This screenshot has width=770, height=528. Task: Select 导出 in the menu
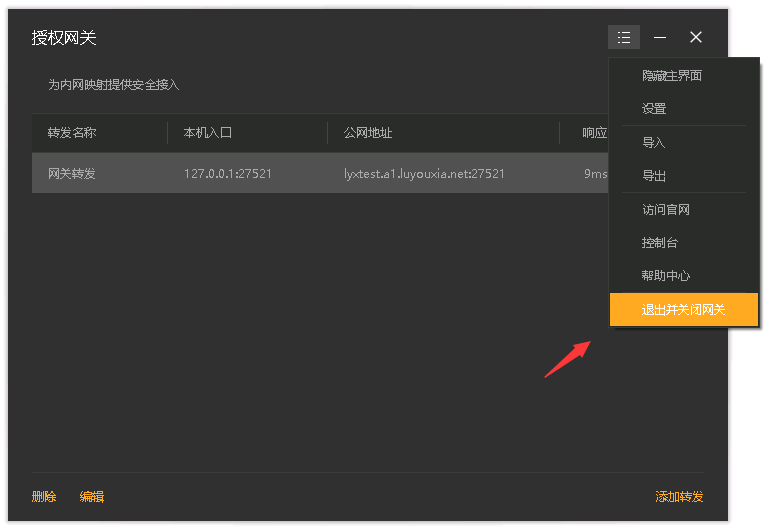684,175
